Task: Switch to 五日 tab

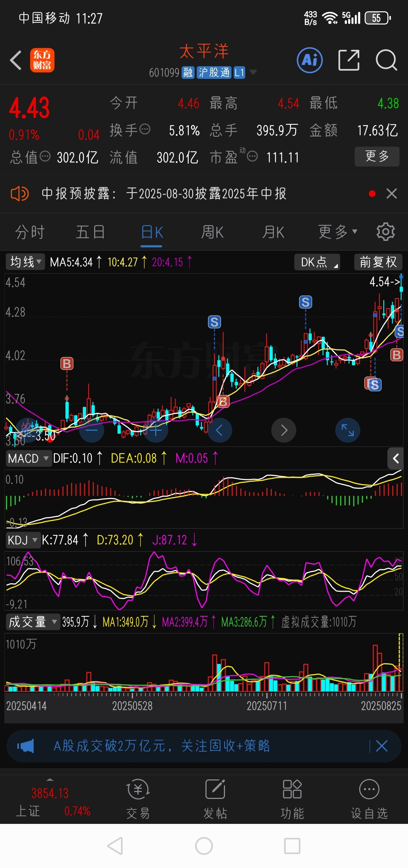Action: point(90,232)
